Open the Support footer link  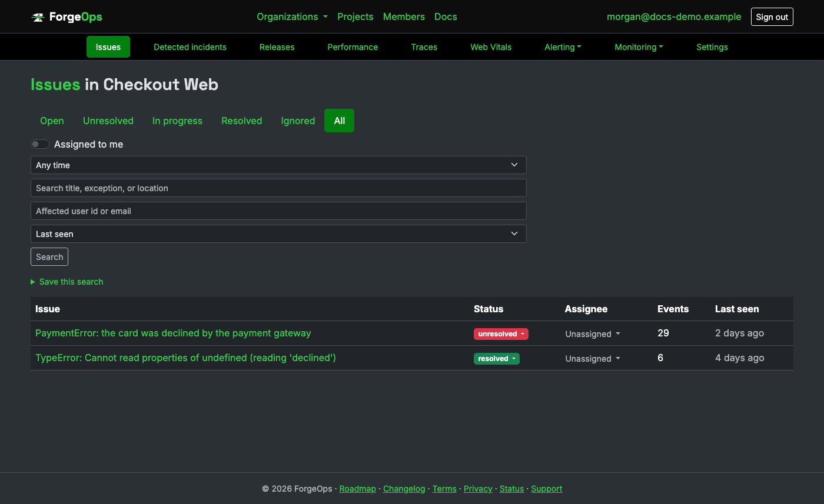(x=546, y=489)
